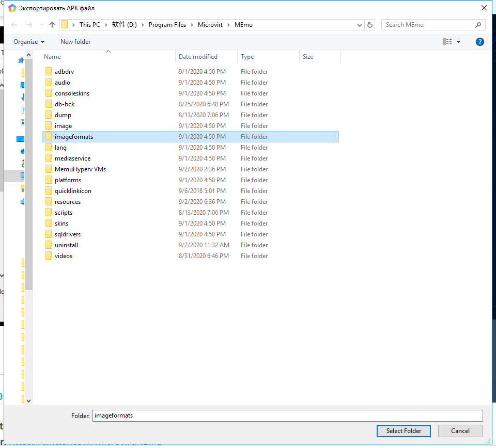The height and width of the screenshot is (448, 496).
Task: Click Program Files in the breadcrumb path
Action: pos(167,25)
